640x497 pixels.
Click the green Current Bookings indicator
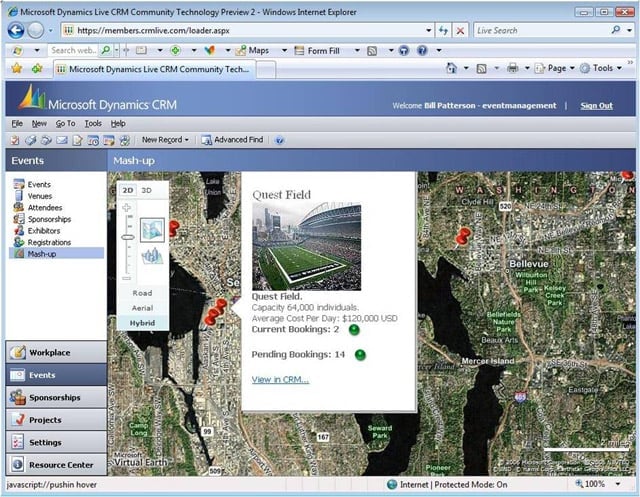pyautogui.click(x=354, y=330)
